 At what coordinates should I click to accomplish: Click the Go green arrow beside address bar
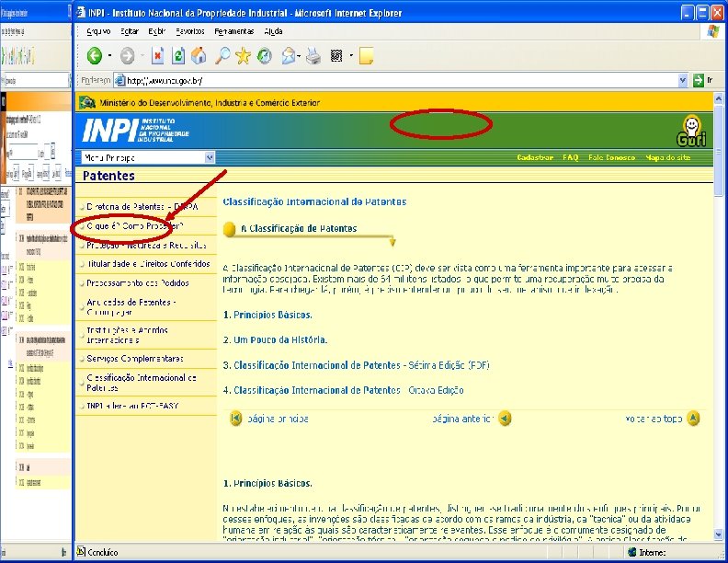click(699, 80)
